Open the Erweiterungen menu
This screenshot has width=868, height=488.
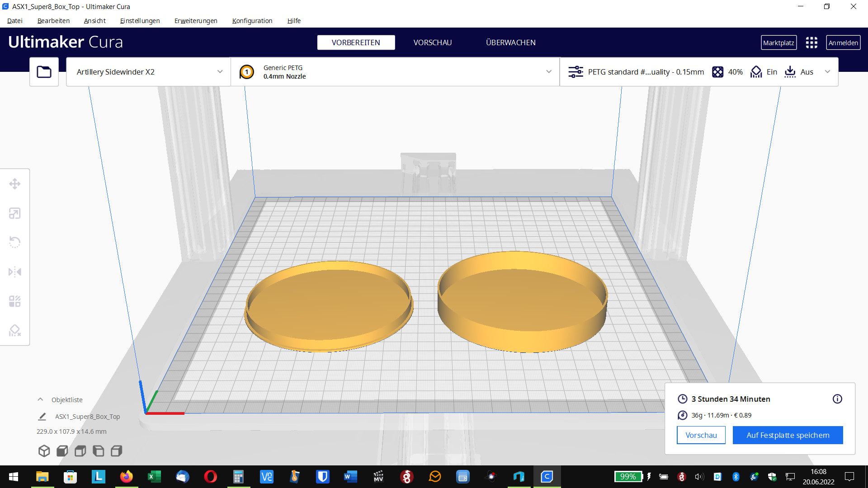196,21
